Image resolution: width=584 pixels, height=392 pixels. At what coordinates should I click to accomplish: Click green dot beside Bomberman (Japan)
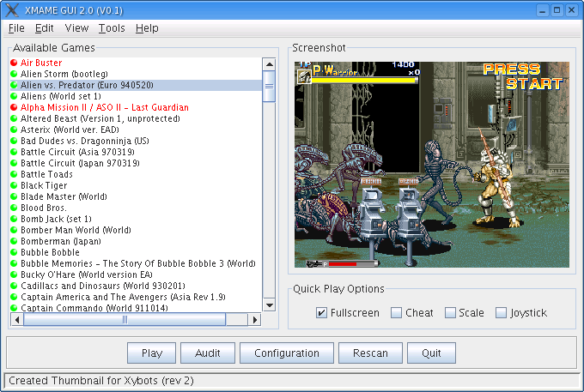pyautogui.click(x=14, y=241)
